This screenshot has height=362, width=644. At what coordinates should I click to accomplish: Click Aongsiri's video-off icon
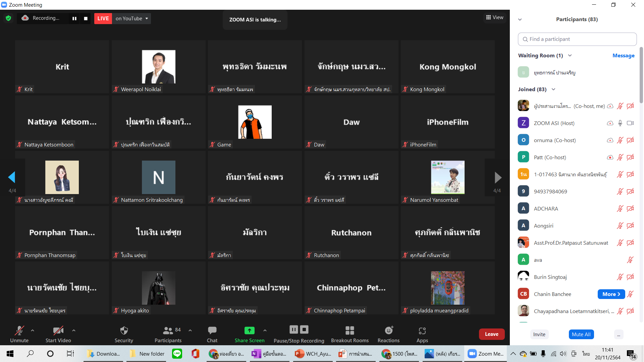[630, 226]
